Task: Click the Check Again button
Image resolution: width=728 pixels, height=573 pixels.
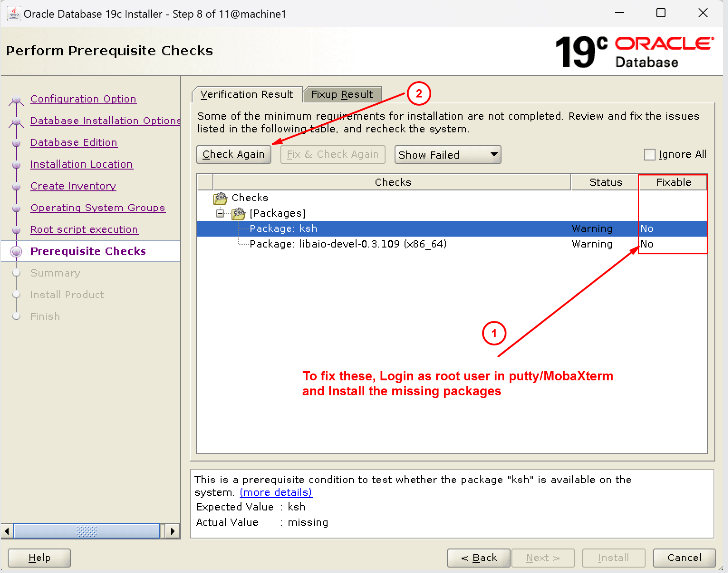Action: [234, 154]
